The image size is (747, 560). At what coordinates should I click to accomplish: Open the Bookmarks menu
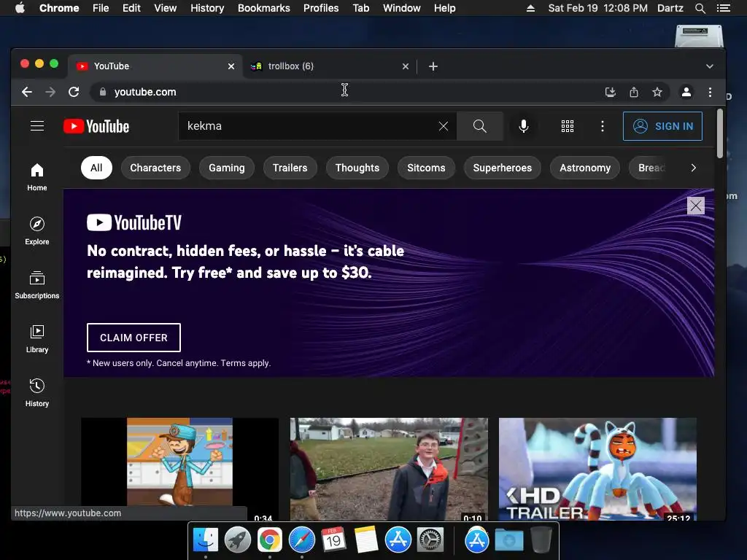[x=264, y=8]
